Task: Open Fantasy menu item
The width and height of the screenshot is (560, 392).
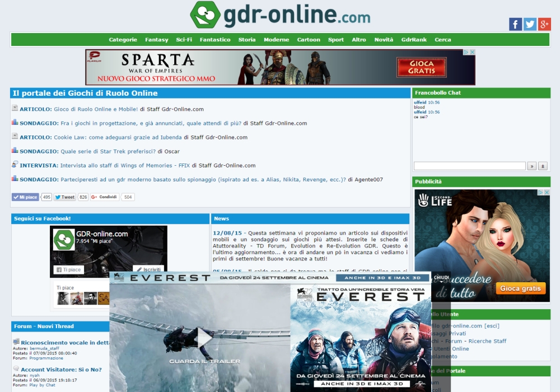Action: pyautogui.click(x=156, y=40)
